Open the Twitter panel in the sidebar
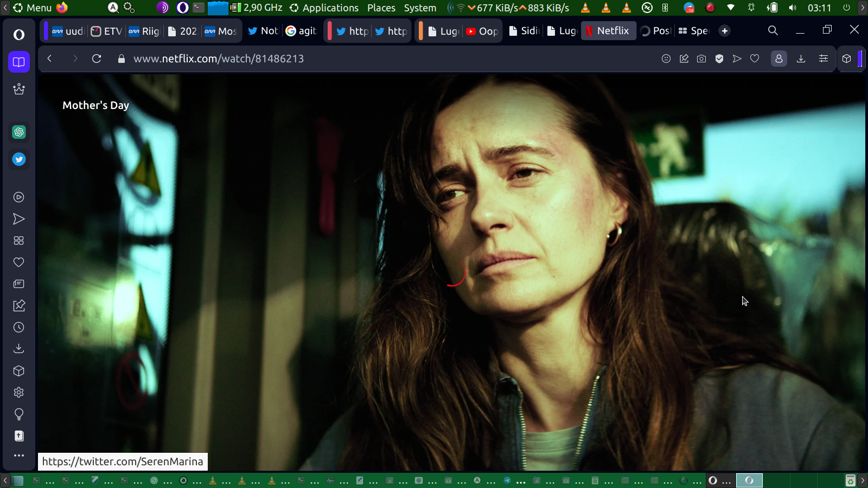Screen dimensions: 868x488 tap(19, 159)
